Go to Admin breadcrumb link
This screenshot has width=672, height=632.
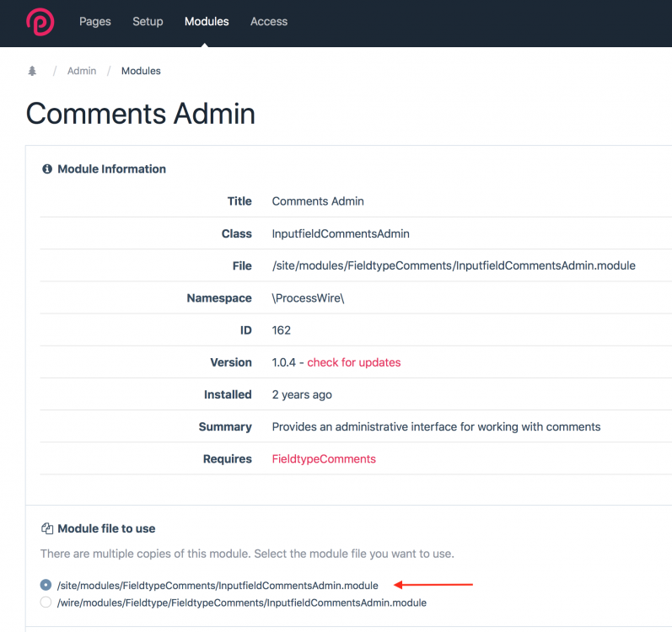[82, 71]
